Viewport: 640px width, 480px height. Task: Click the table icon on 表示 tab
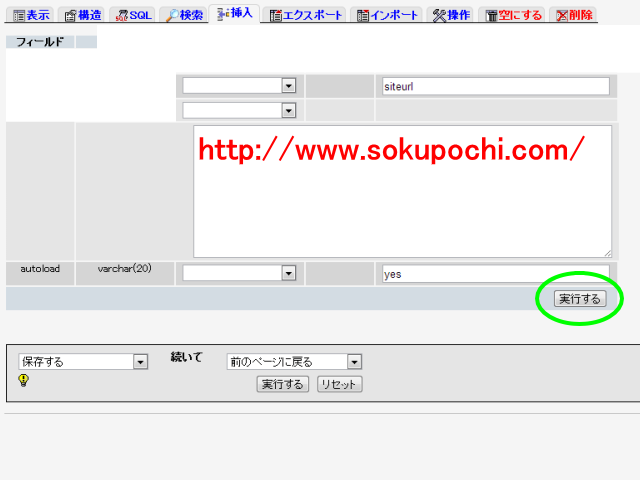(19, 16)
